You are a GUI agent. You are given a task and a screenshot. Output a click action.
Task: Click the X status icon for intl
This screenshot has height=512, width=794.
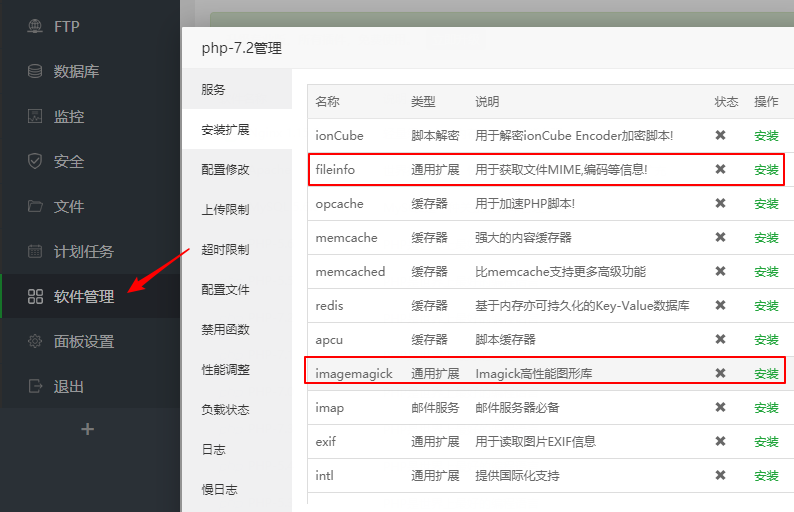720,475
